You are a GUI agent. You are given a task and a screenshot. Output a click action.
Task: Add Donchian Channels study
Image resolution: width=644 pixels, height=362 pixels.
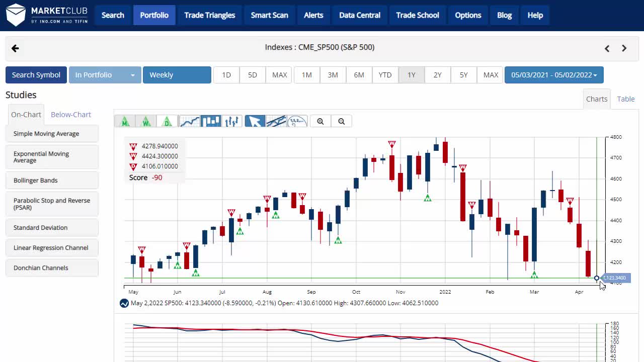coord(52,268)
